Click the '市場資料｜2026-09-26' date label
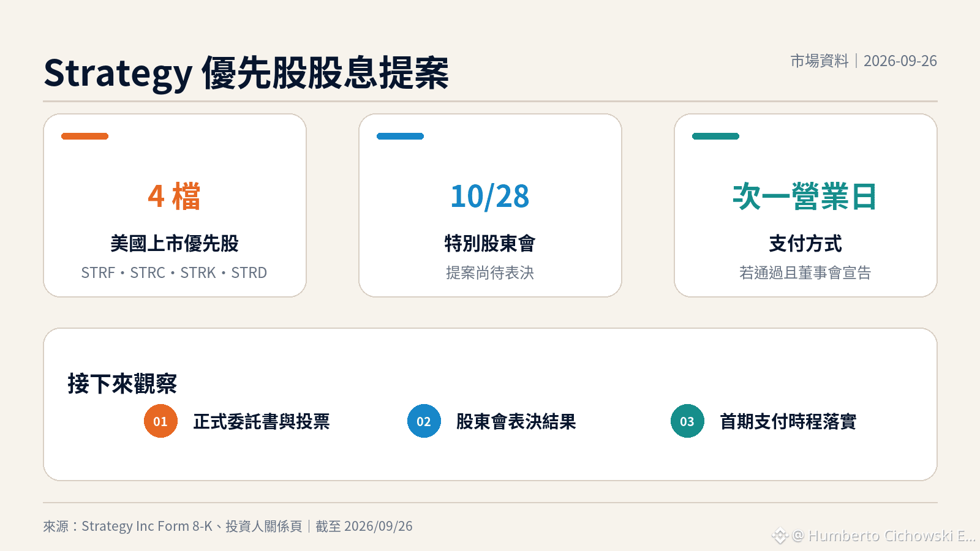The width and height of the screenshot is (980, 551). click(864, 61)
